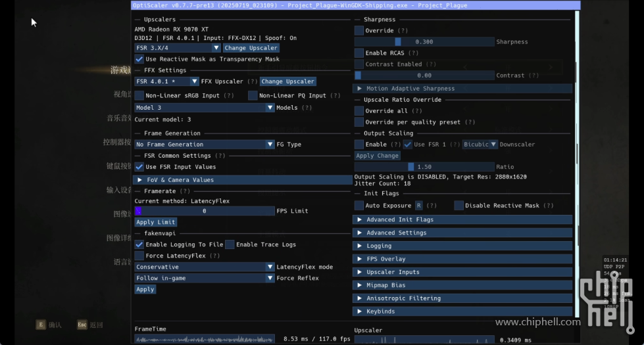
Task: Expand the FPS Overlay section
Action: (462, 260)
